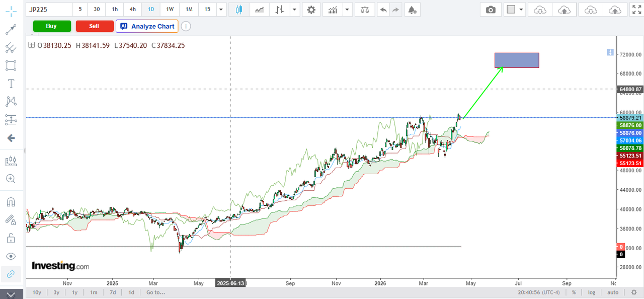
Task: Undo the last chart action
Action: click(383, 10)
